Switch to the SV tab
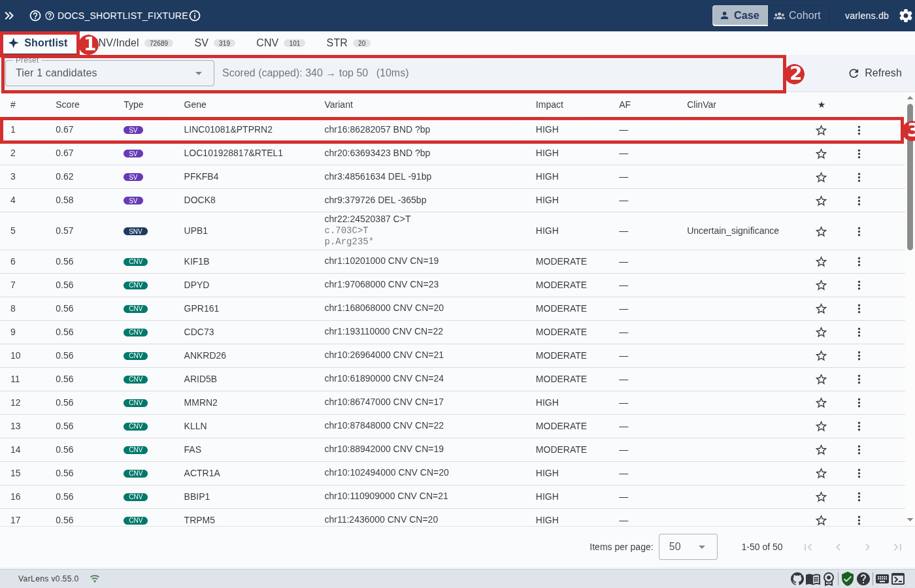Image resolution: width=915 pixels, height=588 pixels. tap(214, 43)
